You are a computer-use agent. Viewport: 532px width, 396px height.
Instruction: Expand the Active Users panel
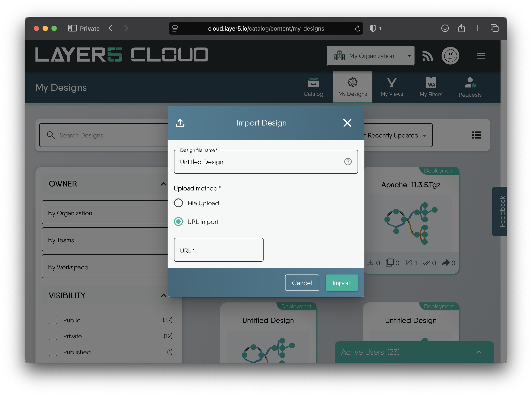point(479,352)
